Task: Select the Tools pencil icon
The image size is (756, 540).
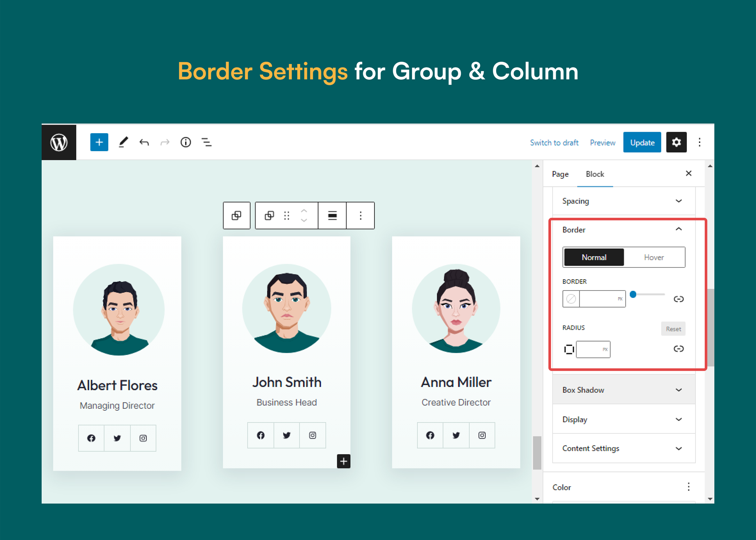Action: click(123, 143)
